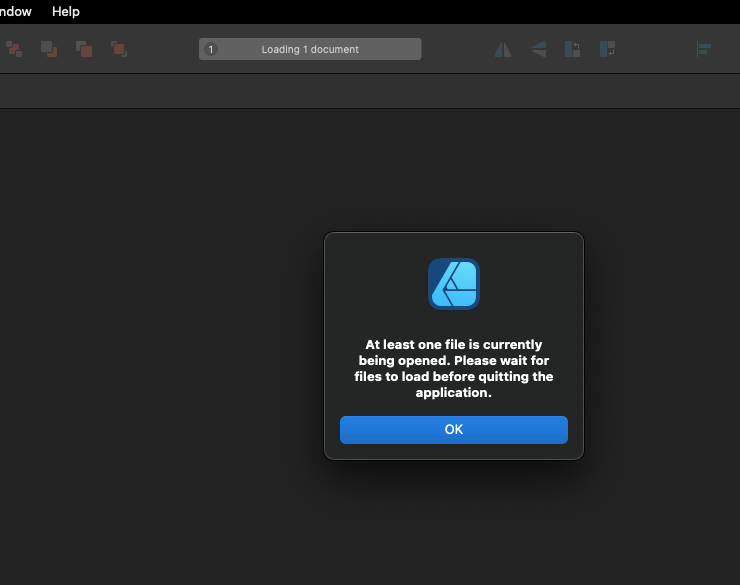
Task: Click OK to dismiss the file loading alert
Action: (x=454, y=429)
